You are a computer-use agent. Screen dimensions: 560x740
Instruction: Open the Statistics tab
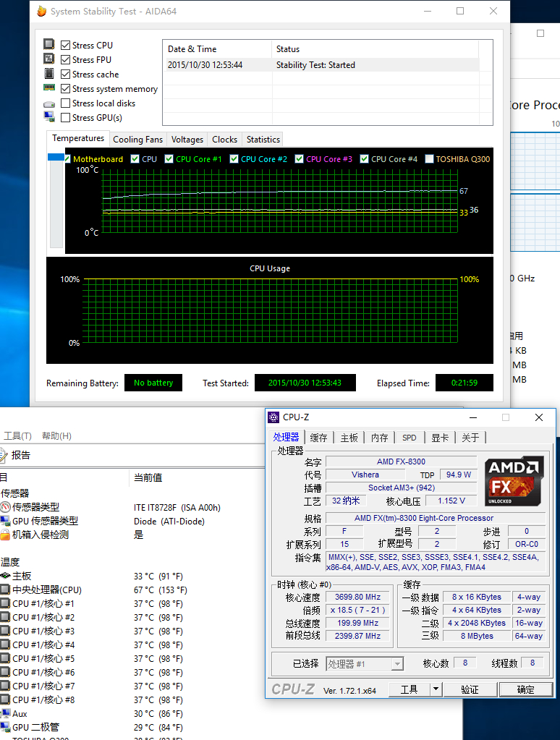point(263,140)
